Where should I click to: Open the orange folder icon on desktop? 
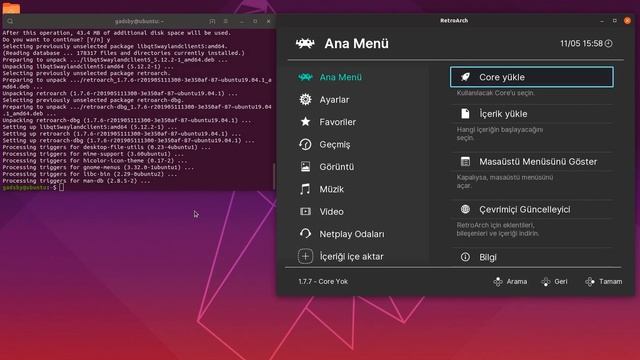coord(11,7)
